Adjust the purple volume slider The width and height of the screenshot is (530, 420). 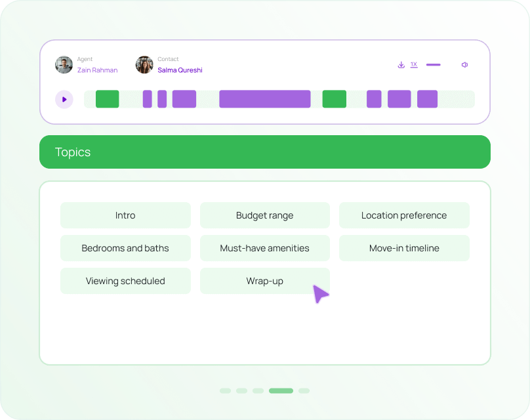tap(433, 65)
